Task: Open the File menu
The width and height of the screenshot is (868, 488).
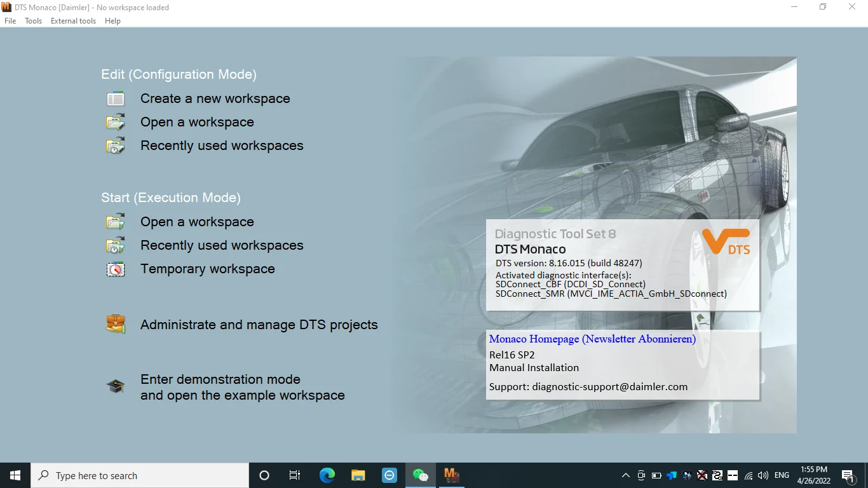Action: pos(10,21)
